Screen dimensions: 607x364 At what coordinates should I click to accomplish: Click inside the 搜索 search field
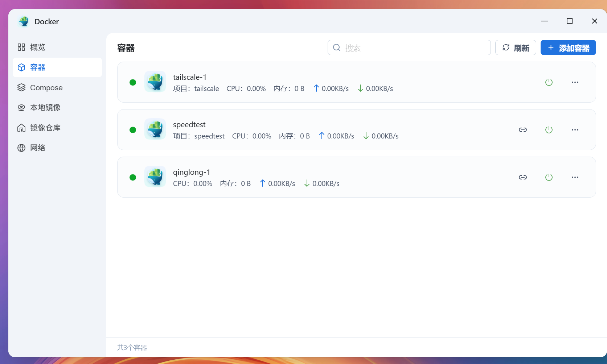[x=409, y=47]
